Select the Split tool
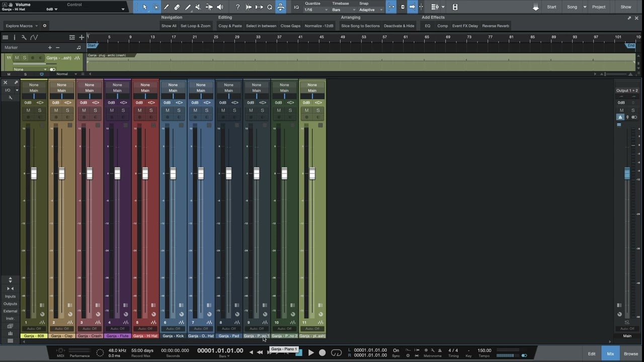This screenshot has height=362, width=644. click(x=167, y=7)
